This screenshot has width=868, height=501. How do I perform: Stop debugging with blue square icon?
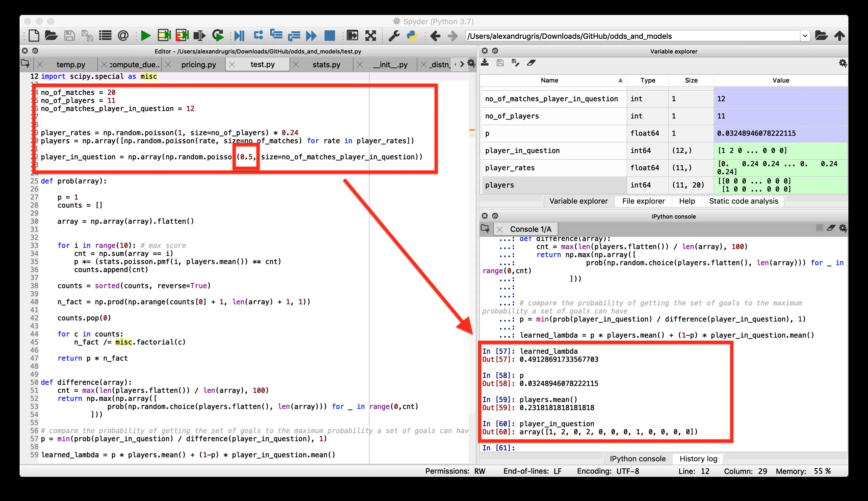(330, 35)
